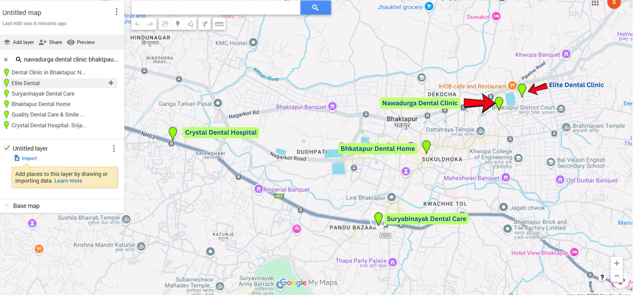The width and height of the screenshot is (644, 305).
Task: Click the Share button
Action: [51, 42]
